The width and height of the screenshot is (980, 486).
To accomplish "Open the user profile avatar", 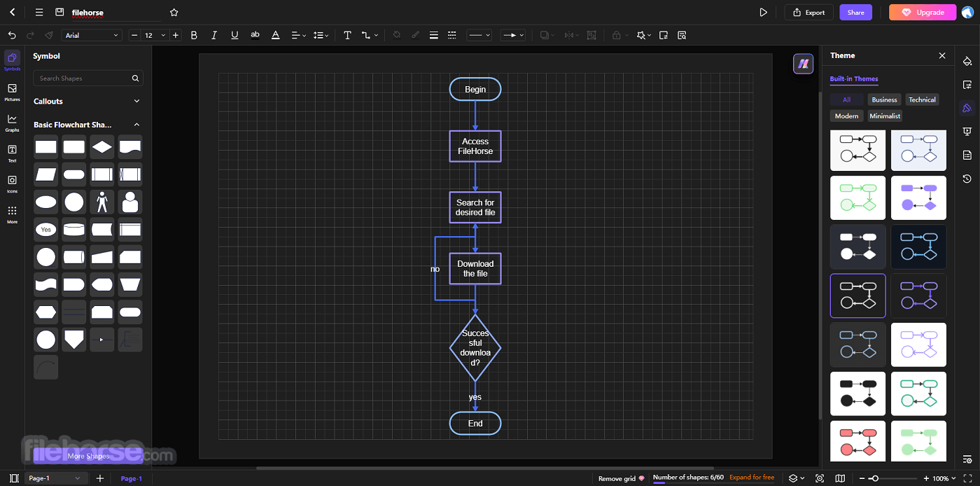I will point(967,12).
